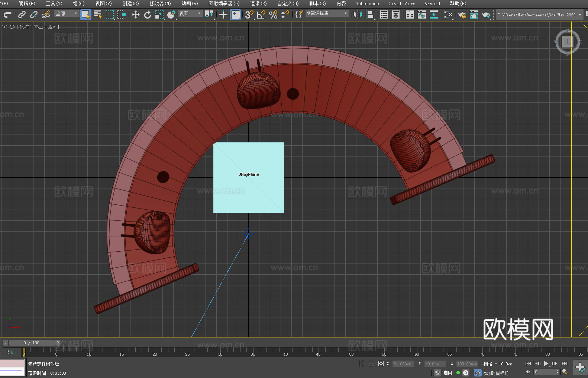Image resolution: width=588 pixels, height=378 pixels.
Task: Show the Ribbon toggle icon
Action: pos(410,14)
